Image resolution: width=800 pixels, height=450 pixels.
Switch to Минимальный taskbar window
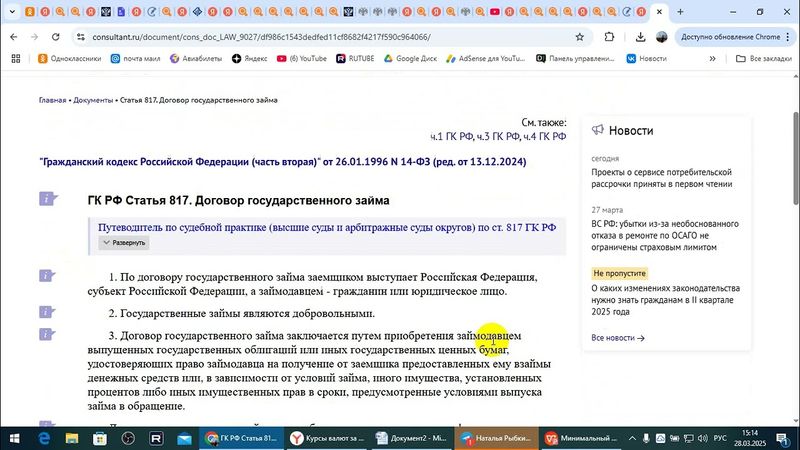click(x=581, y=438)
